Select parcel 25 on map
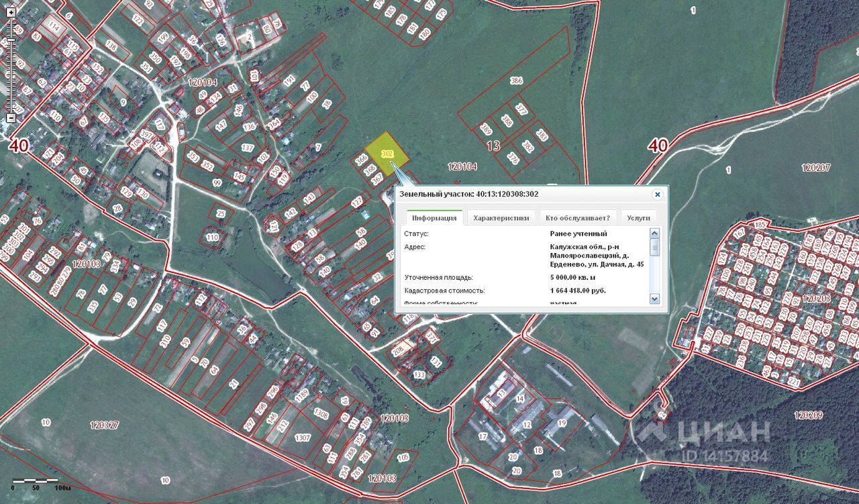The image size is (859, 504). (221, 214)
